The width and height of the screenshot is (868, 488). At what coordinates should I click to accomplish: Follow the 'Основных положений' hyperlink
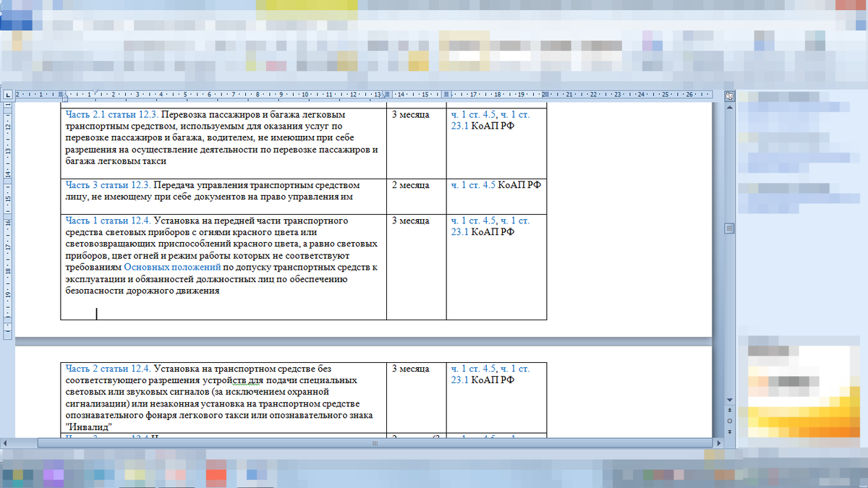coord(171,267)
